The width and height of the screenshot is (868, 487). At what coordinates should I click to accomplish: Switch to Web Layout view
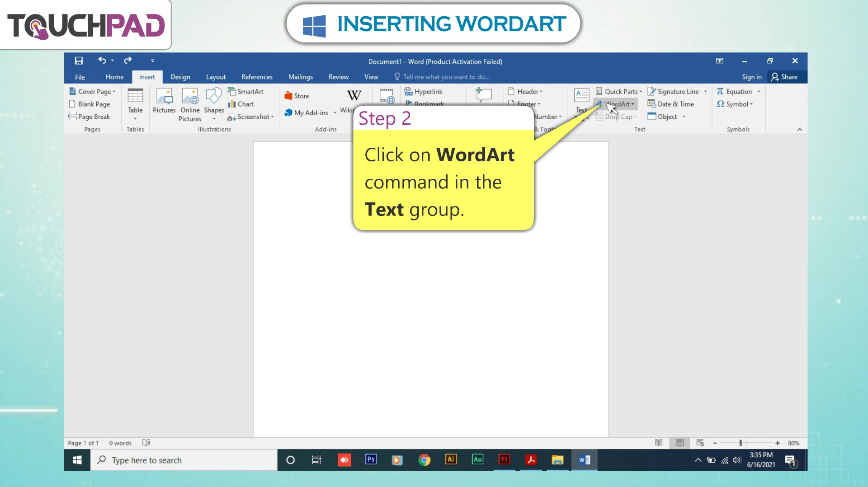tap(700, 443)
